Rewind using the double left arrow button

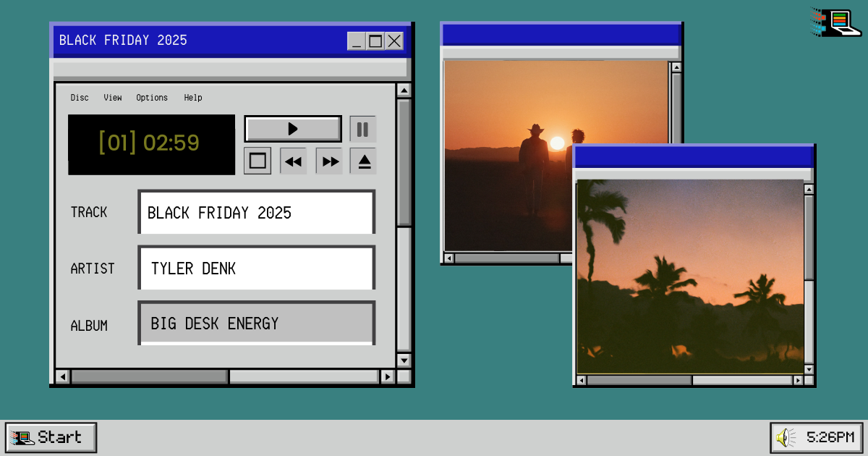[293, 161]
